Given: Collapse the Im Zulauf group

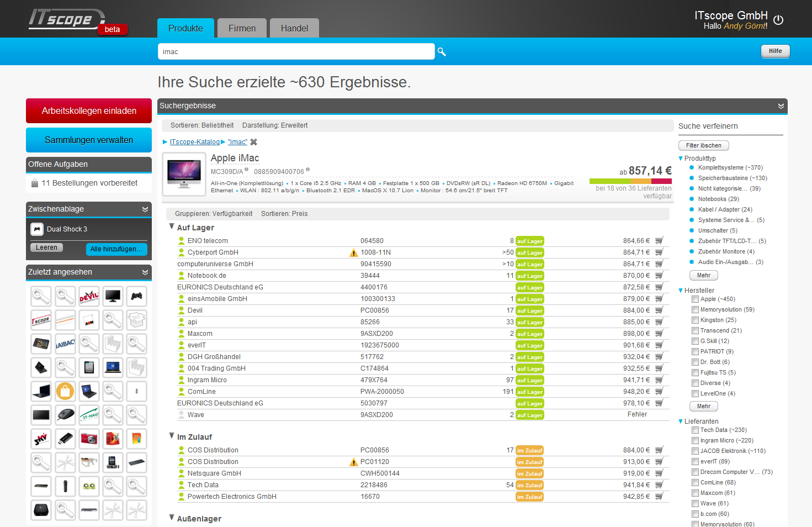Looking at the screenshot, I should coord(172,436).
